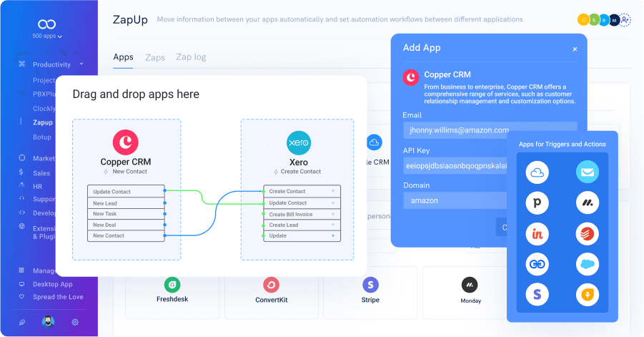Click the HR org-chart icon
This screenshot has height=337, width=644.
tap(21, 185)
